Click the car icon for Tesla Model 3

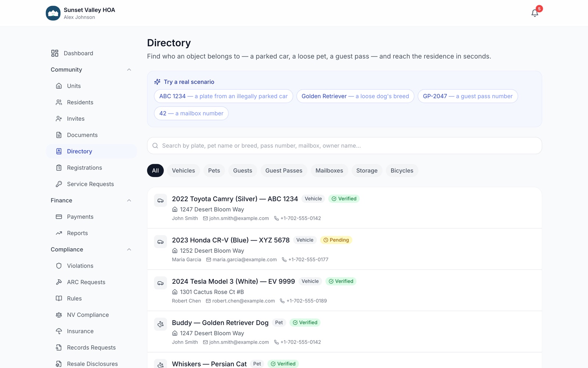161,283
